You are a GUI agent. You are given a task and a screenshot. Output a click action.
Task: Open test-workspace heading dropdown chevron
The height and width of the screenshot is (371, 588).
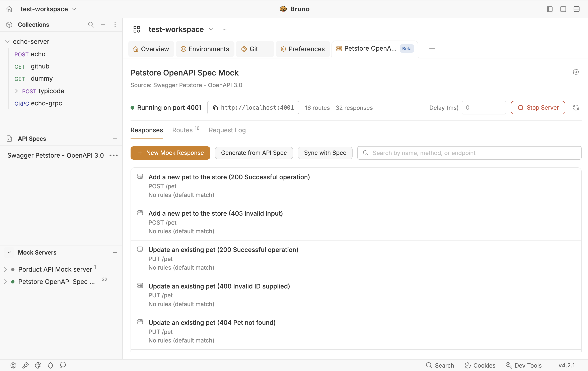211,29
